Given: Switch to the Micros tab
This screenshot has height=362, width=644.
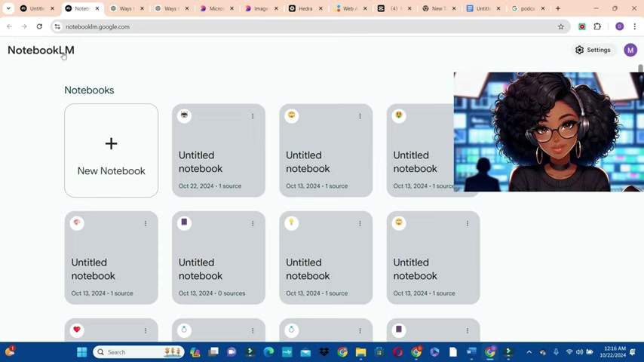Looking at the screenshot, I should pyautogui.click(x=216, y=8).
